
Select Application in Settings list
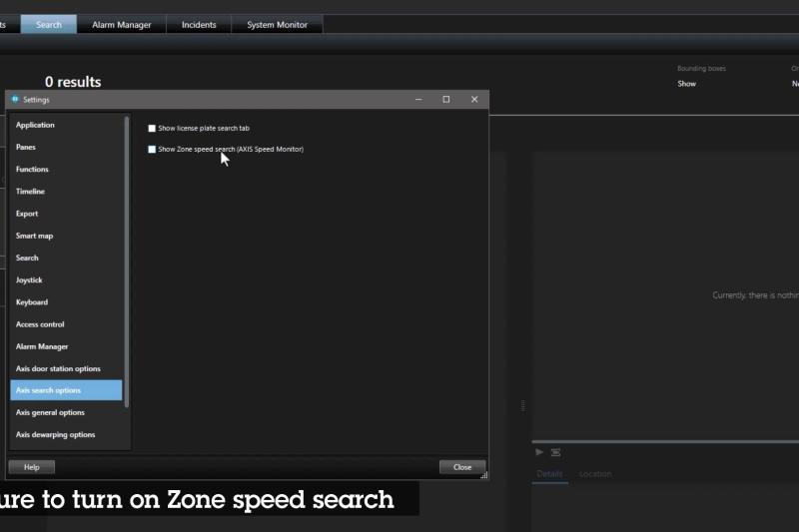66,125
